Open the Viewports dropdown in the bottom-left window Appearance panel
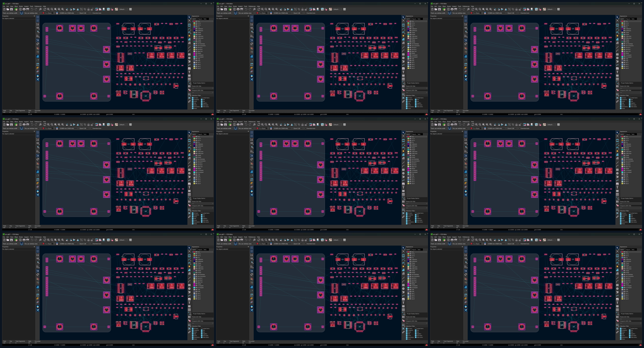Screen dimensions: 644x348 [x=203, y=323]
